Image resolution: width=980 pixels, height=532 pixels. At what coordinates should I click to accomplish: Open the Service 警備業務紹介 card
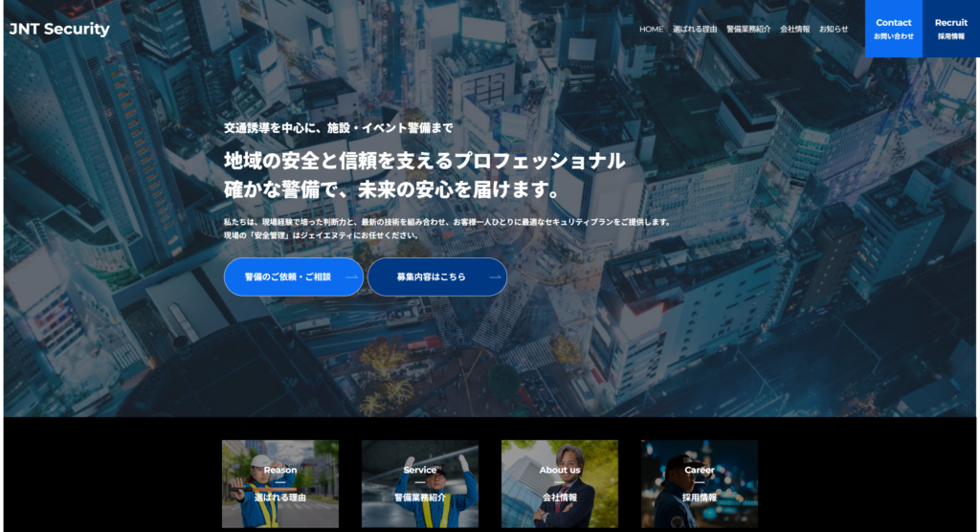pyautogui.click(x=420, y=484)
